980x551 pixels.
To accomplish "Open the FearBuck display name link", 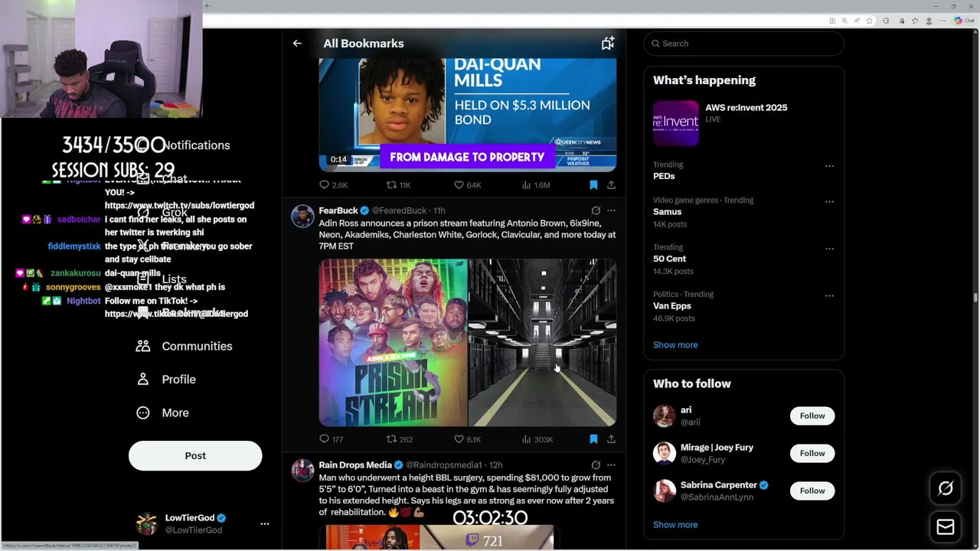I will pos(338,210).
